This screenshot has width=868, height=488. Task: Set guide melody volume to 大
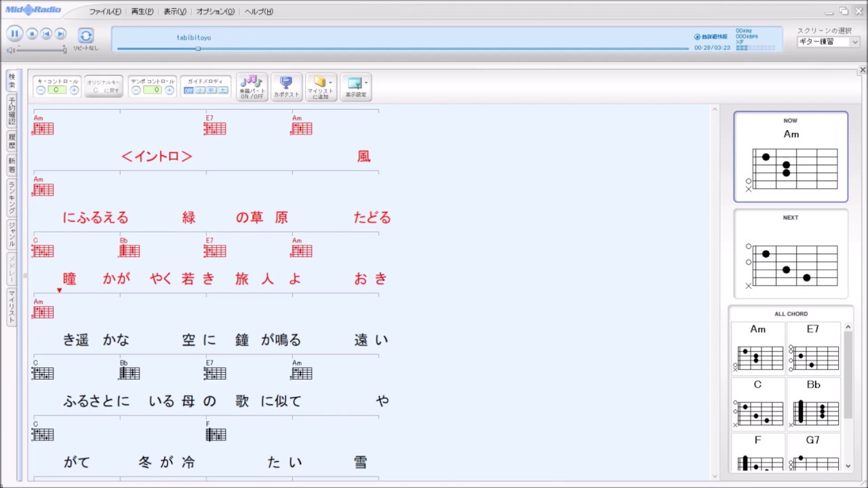click(x=223, y=91)
